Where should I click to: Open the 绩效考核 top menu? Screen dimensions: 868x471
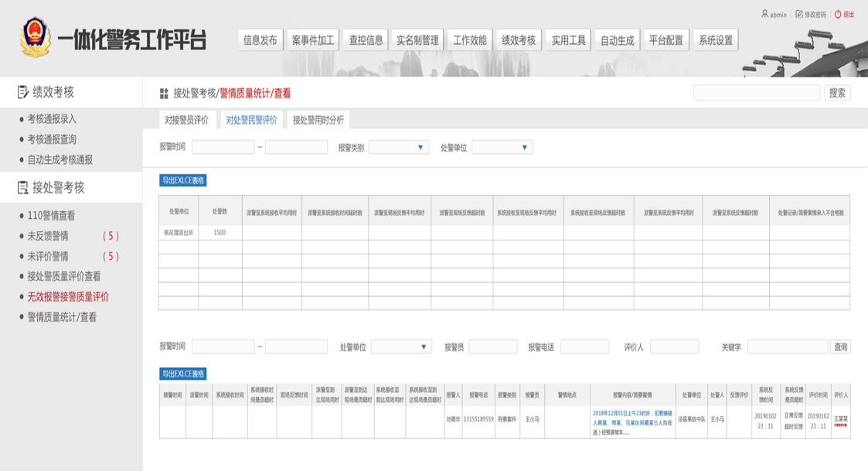pos(519,40)
